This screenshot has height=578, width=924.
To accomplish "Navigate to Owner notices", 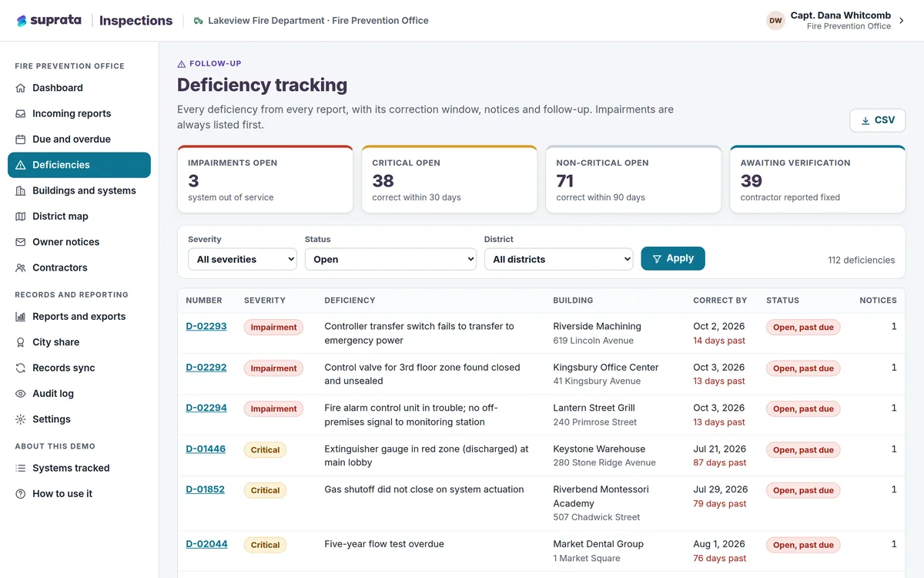I will coord(79,242).
